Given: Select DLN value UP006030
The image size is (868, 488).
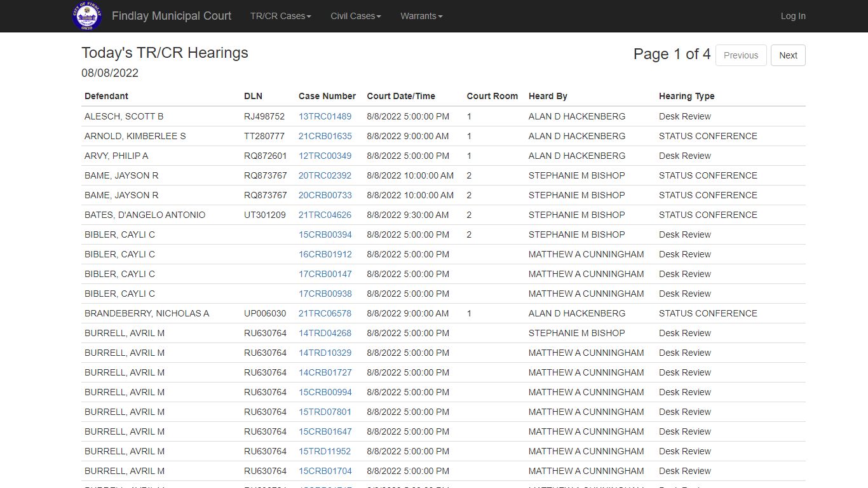Looking at the screenshot, I should click(265, 313).
